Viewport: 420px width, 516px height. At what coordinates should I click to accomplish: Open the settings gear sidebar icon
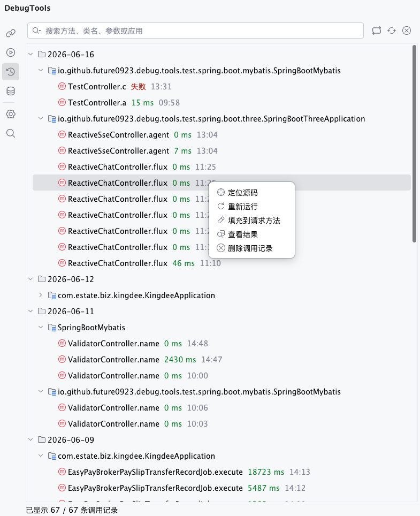[x=11, y=114]
